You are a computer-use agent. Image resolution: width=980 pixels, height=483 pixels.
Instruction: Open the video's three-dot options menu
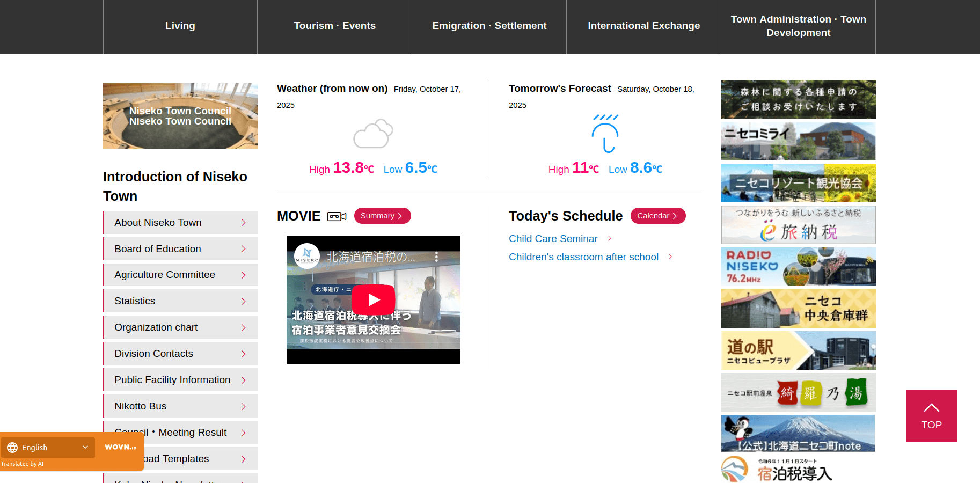tap(436, 257)
